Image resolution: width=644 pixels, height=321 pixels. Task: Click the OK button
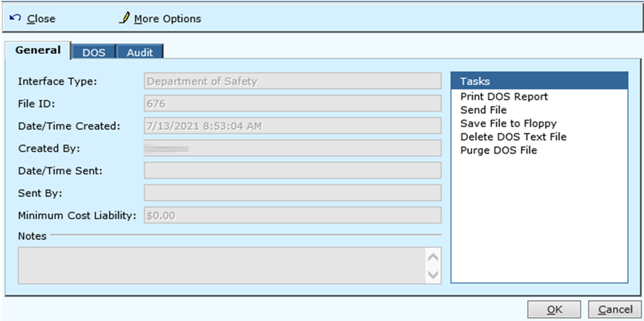(x=554, y=309)
